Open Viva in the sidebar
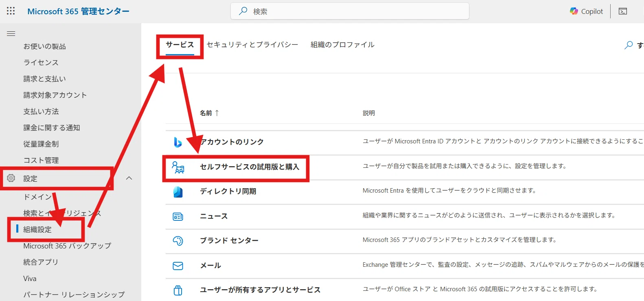This screenshot has width=644, height=301. click(30, 279)
